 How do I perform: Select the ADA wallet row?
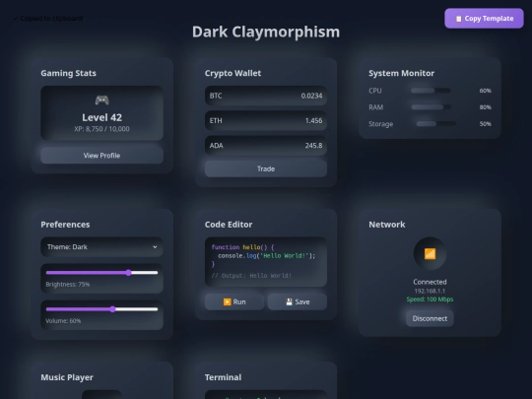[266, 146]
